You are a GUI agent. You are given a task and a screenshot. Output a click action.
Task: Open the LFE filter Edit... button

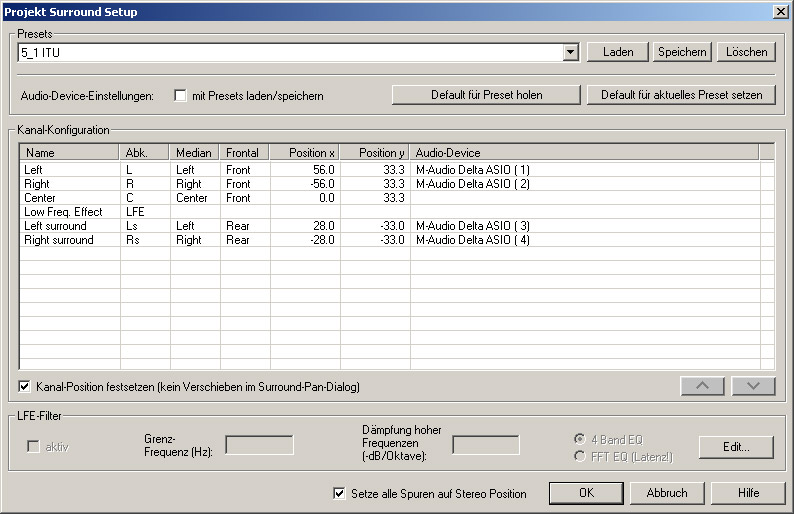pos(736,446)
